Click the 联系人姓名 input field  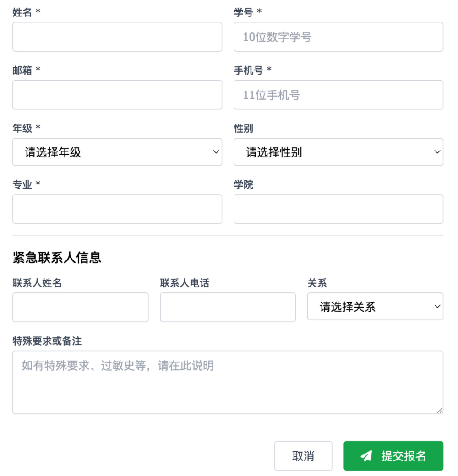[80, 307]
